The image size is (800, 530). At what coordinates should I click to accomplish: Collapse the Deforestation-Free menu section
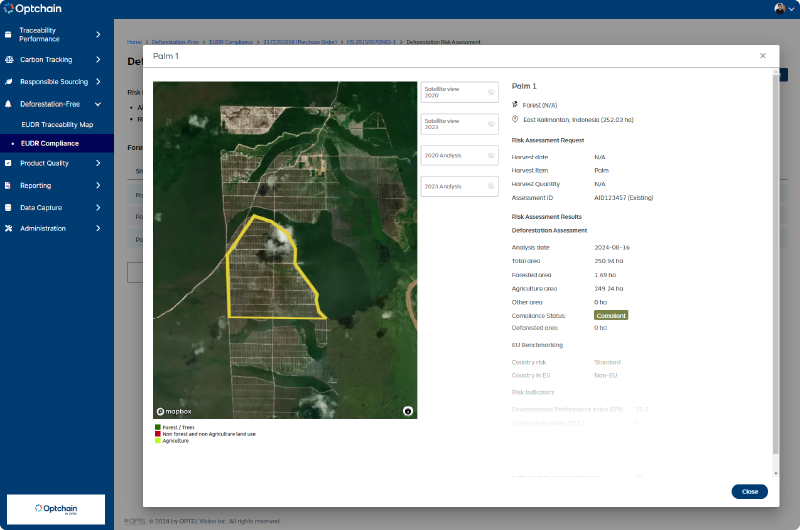pos(98,104)
